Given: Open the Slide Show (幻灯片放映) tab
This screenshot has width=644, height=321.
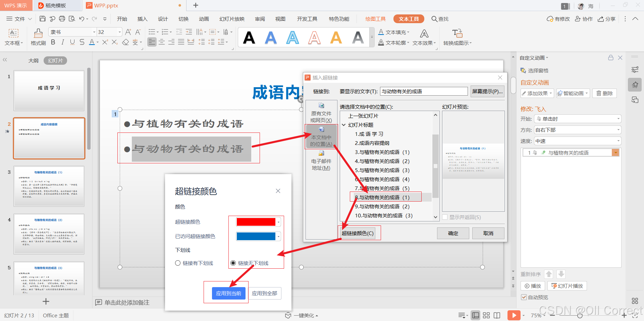Looking at the screenshot, I should click(x=232, y=19).
